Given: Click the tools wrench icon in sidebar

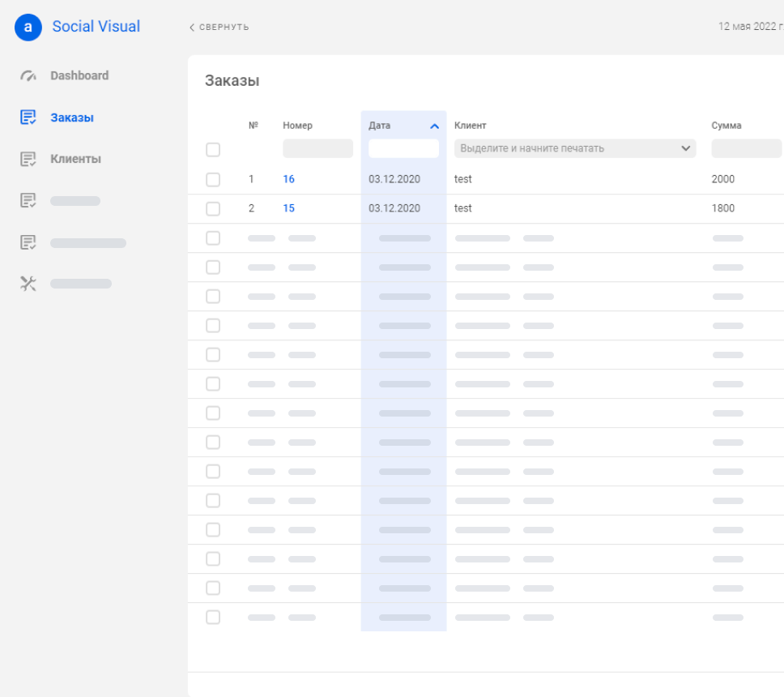Looking at the screenshot, I should [x=28, y=284].
